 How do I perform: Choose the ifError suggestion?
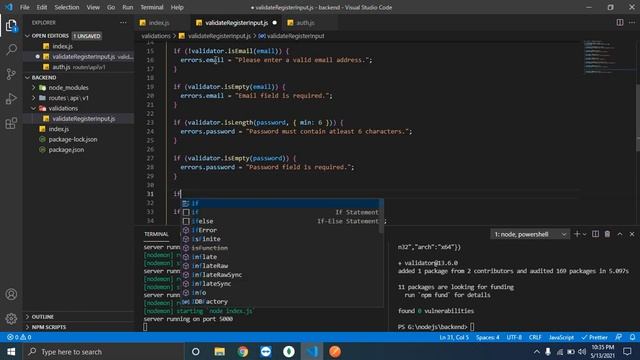282,230
